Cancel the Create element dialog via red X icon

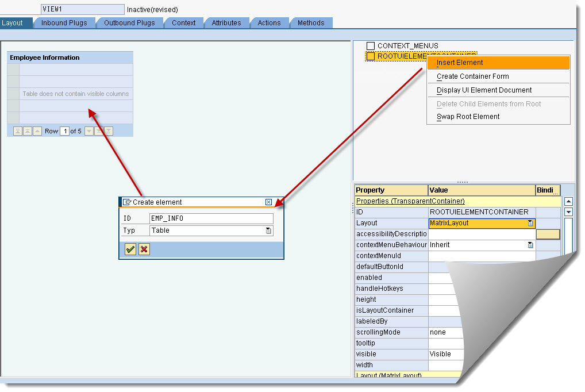tap(144, 249)
